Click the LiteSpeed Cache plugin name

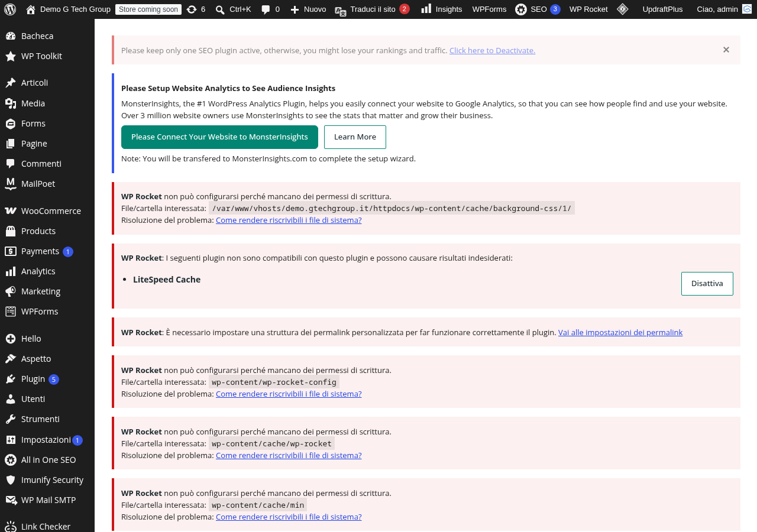point(167,280)
